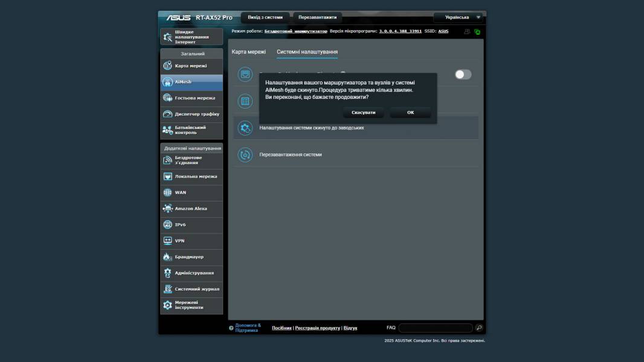Screen dimensions: 644x362
Task: Click the FAQ search magnifier icon
Action: click(479, 328)
